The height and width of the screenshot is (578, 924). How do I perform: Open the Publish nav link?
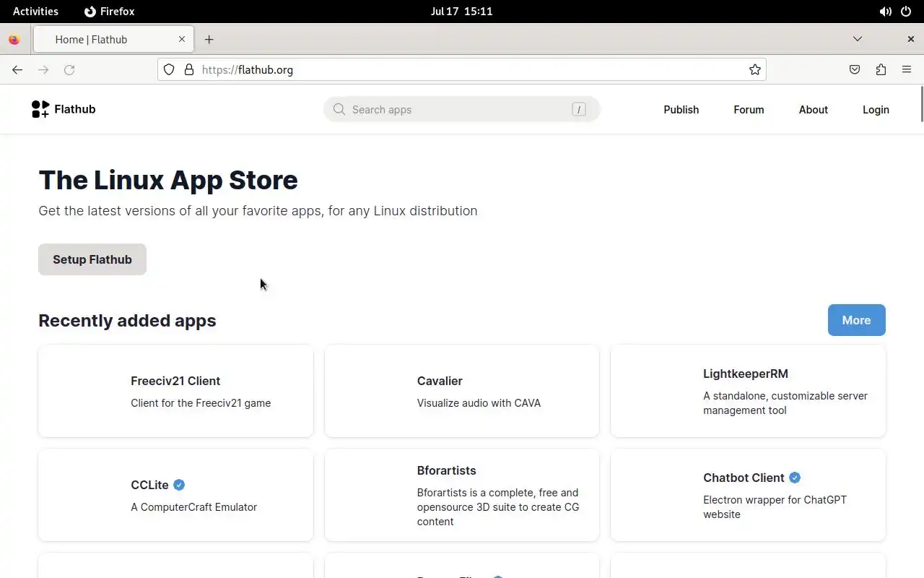click(x=681, y=110)
